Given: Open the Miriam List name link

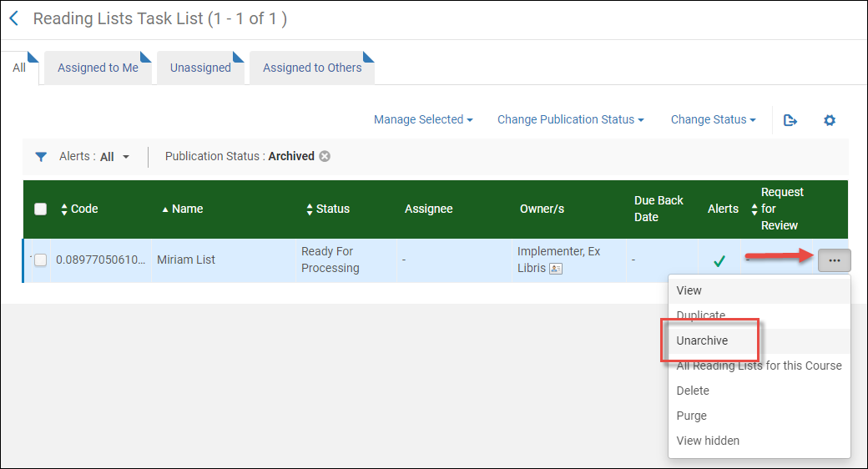Looking at the screenshot, I should pos(186,260).
